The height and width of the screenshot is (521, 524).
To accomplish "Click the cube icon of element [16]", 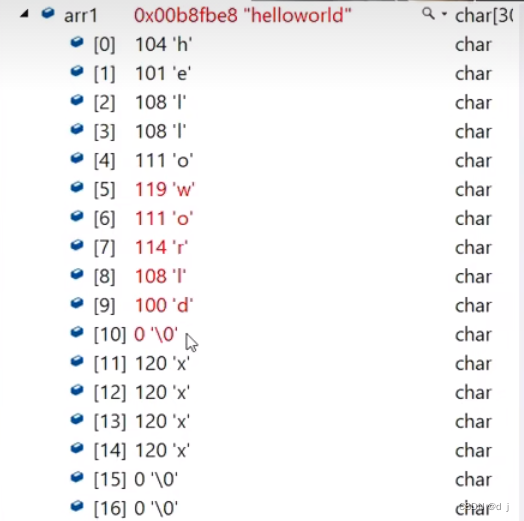I will 77,506.
